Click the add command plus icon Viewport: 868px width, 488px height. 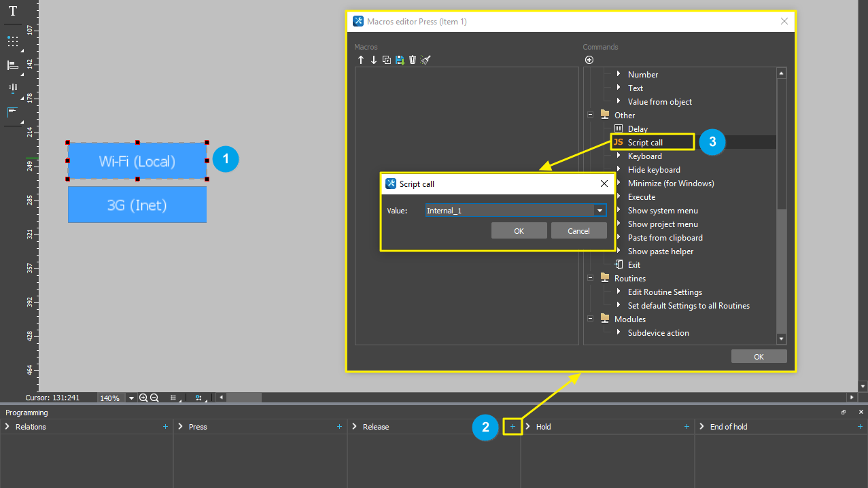click(589, 60)
